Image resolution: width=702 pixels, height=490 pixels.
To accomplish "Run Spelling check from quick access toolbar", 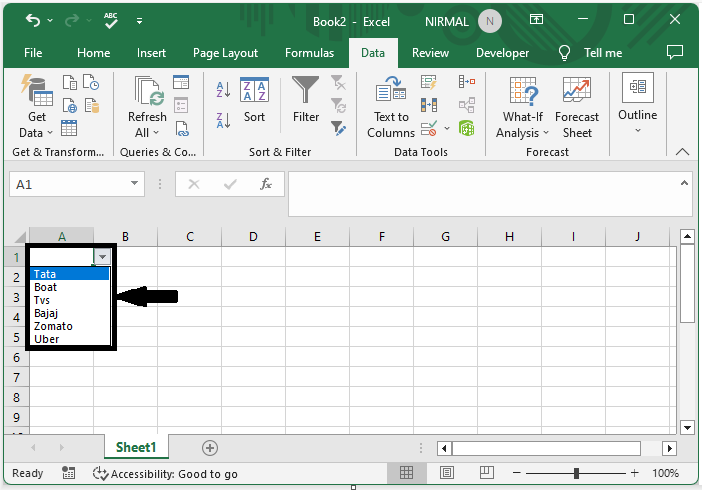I will tap(111, 21).
